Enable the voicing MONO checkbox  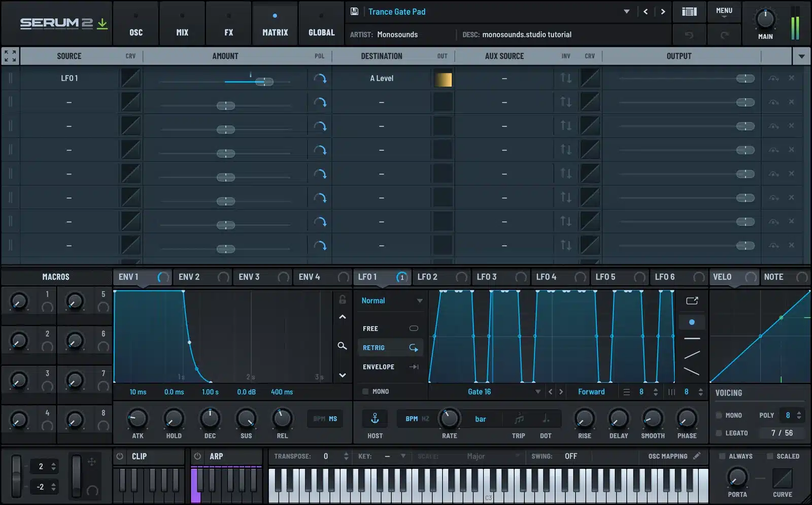click(719, 415)
